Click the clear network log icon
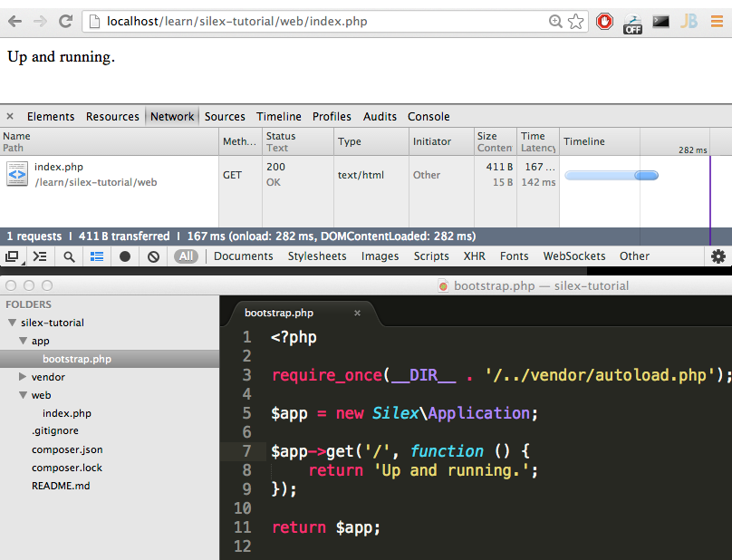Viewport: 732px width, 560px height. (153, 256)
